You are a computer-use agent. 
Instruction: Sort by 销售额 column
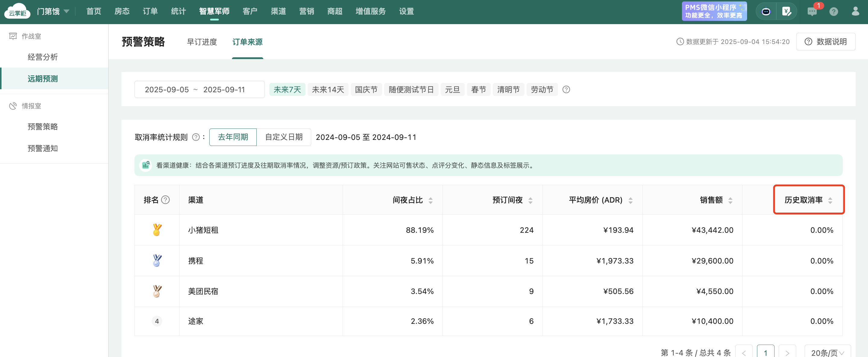730,201
